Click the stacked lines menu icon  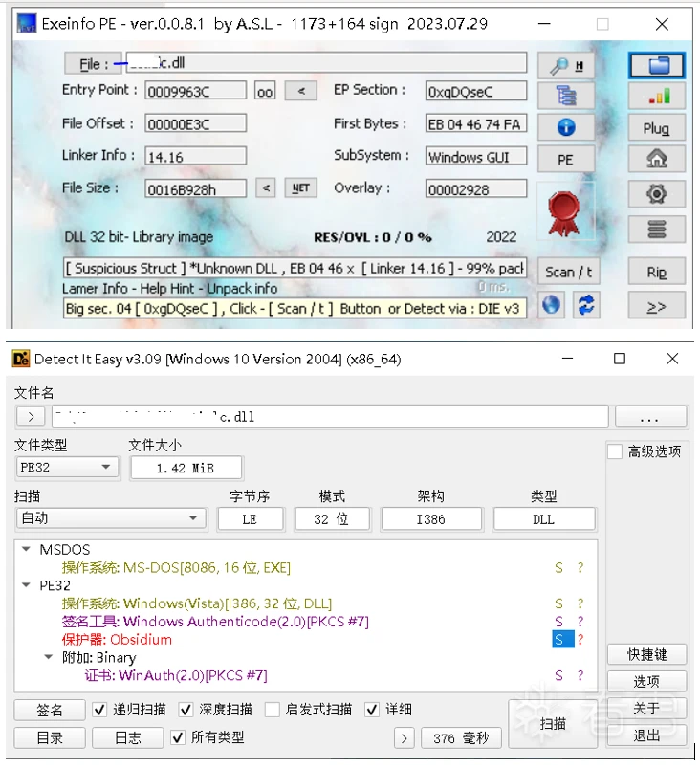click(x=656, y=230)
